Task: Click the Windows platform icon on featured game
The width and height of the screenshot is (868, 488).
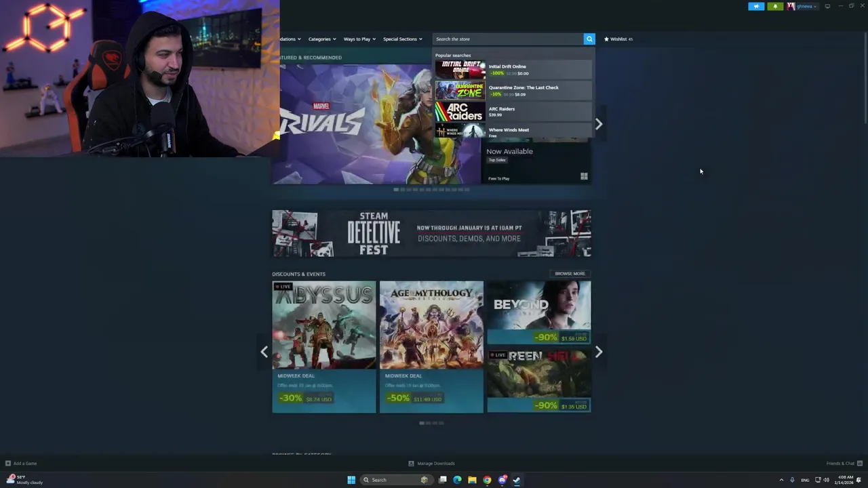Action: [584, 176]
